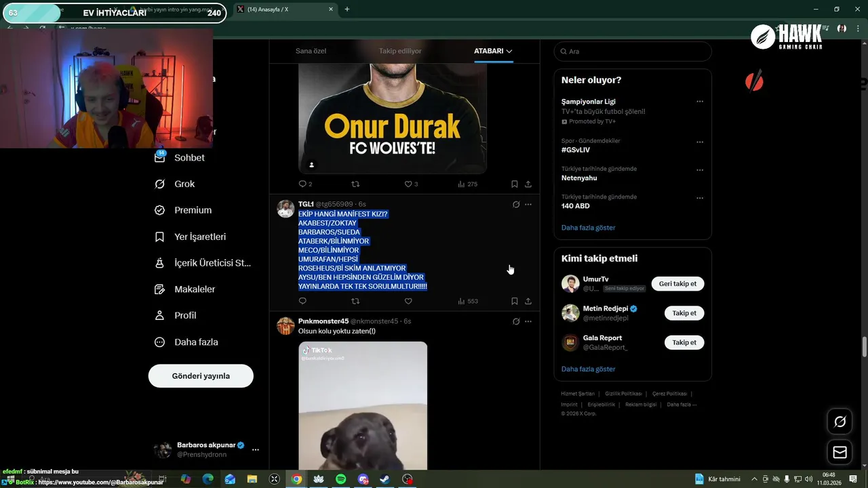Open the Pinkmonster45 post's more options menu
The width and height of the screenshot is (868, 488).
[528, 321]
